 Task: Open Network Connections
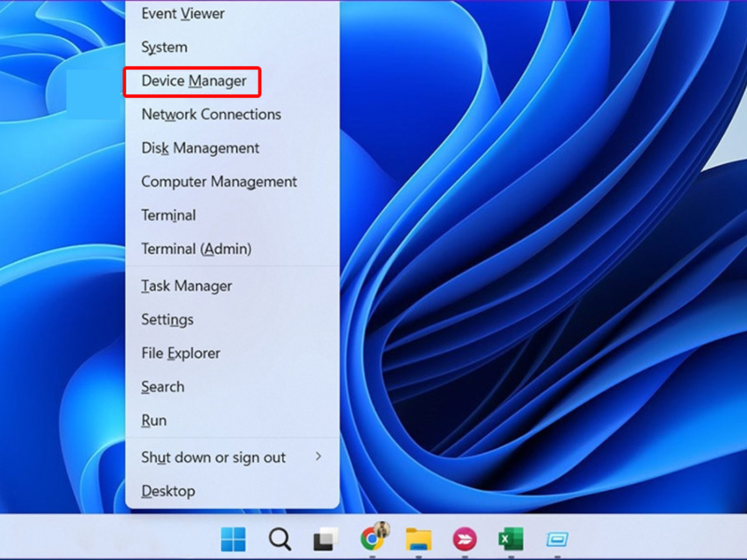tap(211, 115)
